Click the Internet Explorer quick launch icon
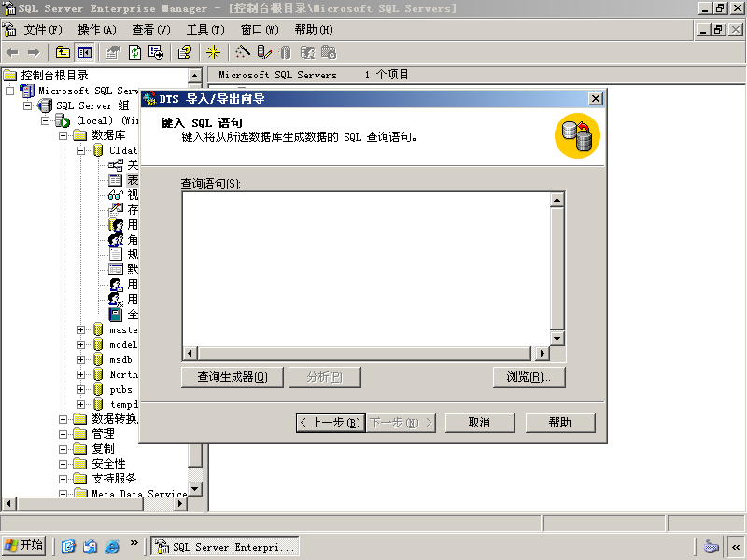This screenshot has height=560, width=747. [112, 546]
